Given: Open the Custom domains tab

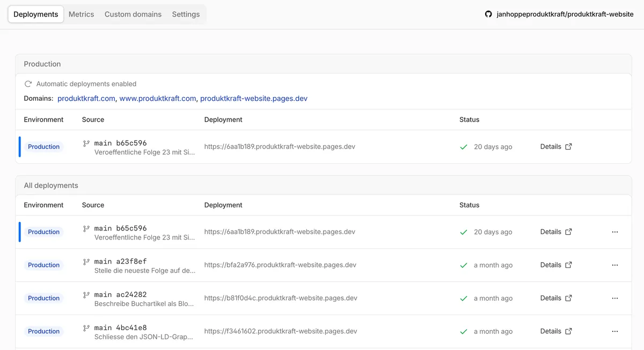Looking at the screenshot, I should (133, 14).
